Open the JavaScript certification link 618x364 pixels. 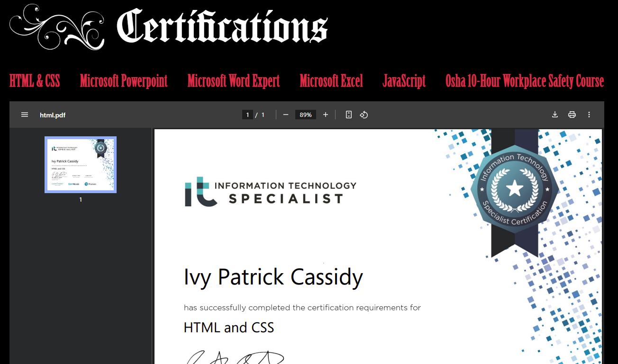404,81
